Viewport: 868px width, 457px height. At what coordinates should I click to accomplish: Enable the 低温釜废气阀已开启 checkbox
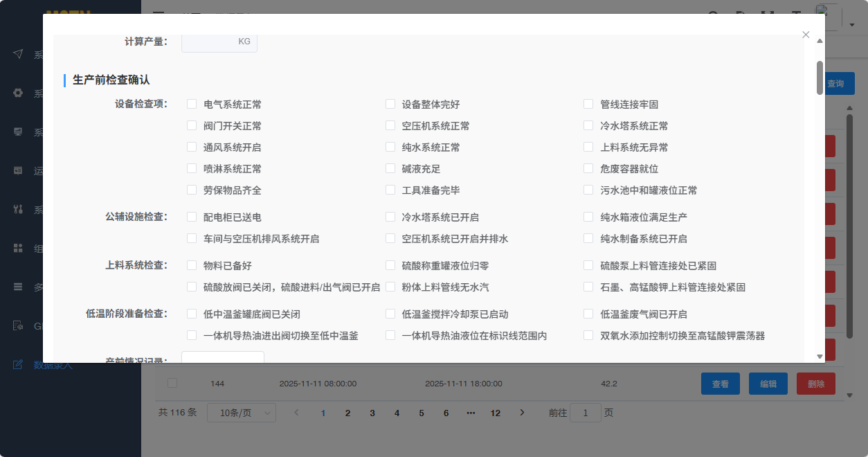588,314
